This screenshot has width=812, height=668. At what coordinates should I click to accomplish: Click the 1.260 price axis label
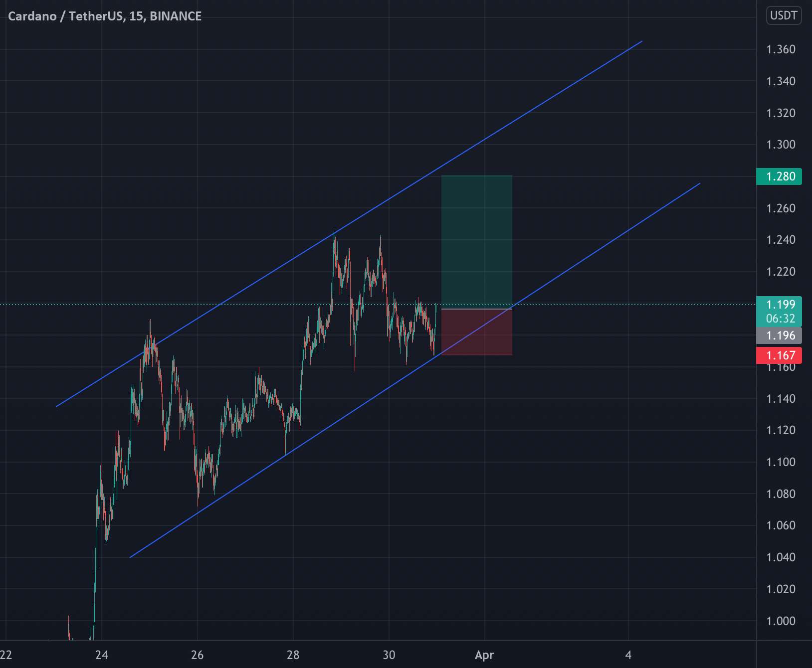[x=781, y=208]
